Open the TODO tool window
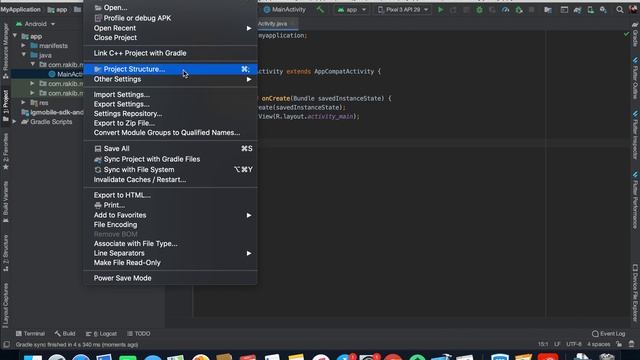This screenshot has height=360, width=640. pyautogui.click(x=139, y=333)
